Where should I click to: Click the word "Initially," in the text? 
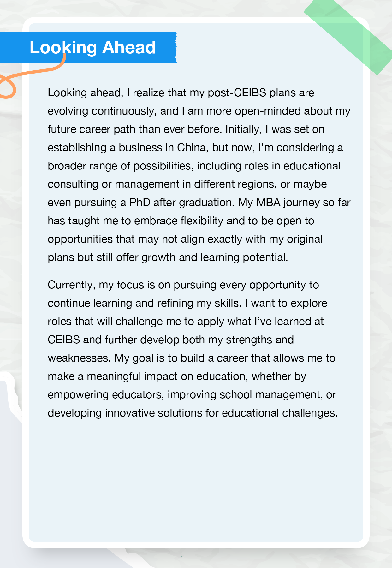(243, 129)
